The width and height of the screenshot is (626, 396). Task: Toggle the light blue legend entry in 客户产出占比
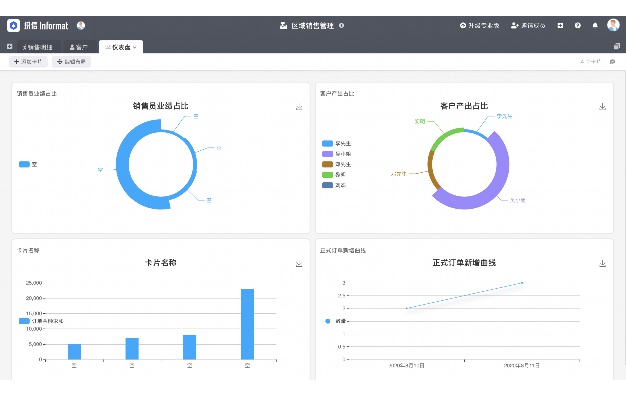[x=336, y=143]
